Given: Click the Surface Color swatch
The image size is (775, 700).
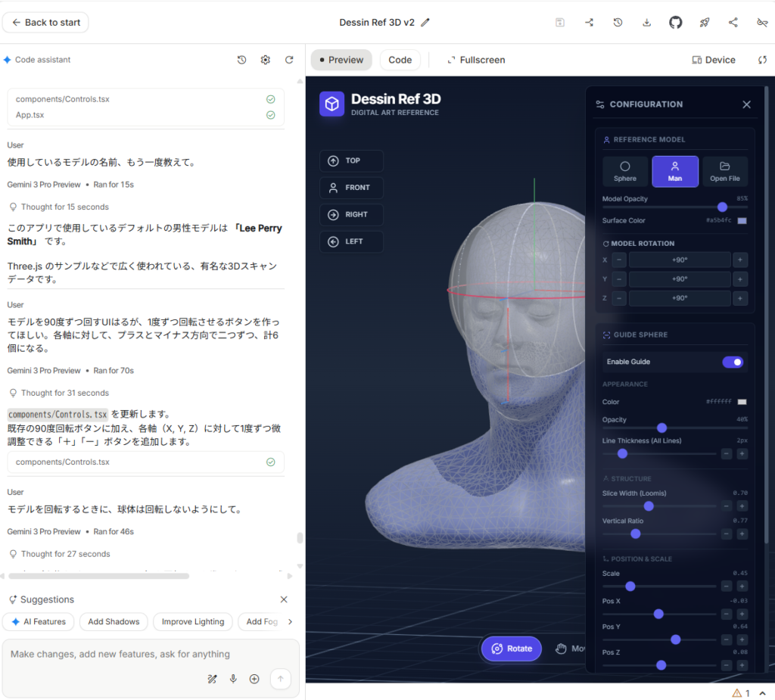Looking at the screenshot, I should click(x=742, y=221).
